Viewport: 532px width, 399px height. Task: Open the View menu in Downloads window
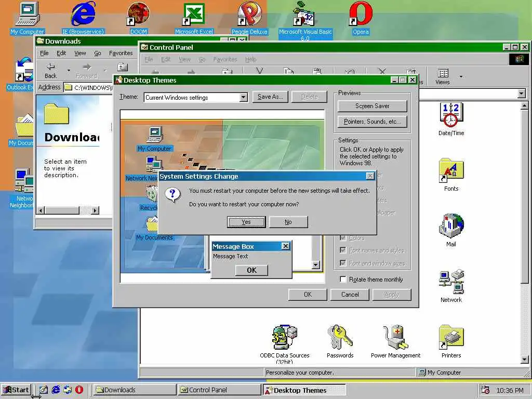point(80,54)
